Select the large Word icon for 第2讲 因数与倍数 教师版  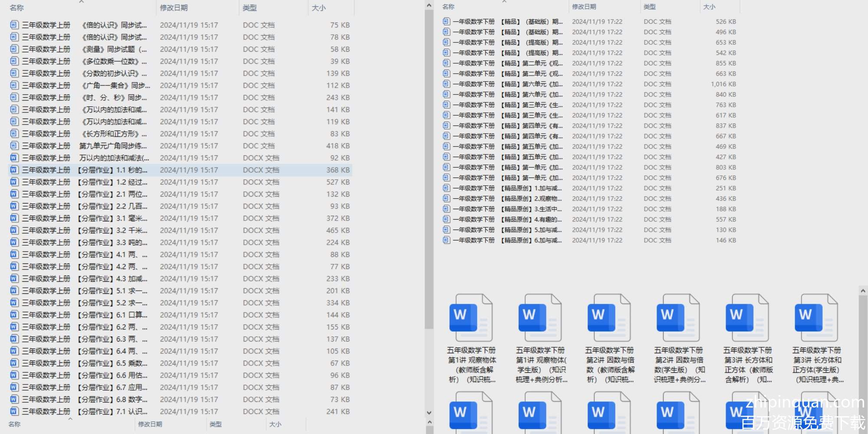point(610,318)
